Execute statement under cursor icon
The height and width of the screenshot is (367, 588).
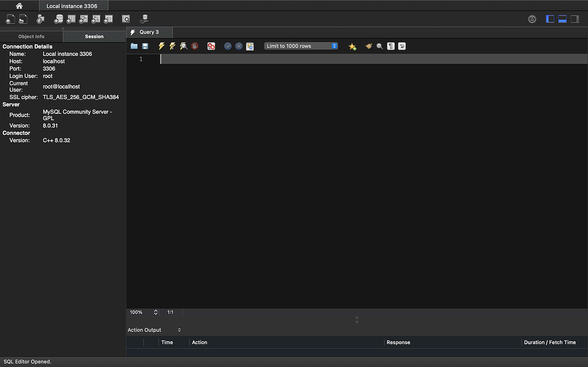coord(173,46)
